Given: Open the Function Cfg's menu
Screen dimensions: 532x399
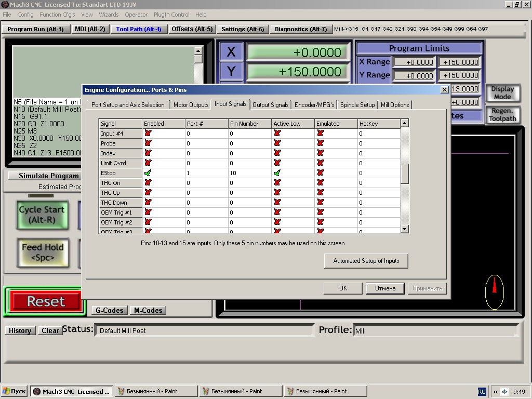Looking at the screenshot, I should (x=57, y=15).
